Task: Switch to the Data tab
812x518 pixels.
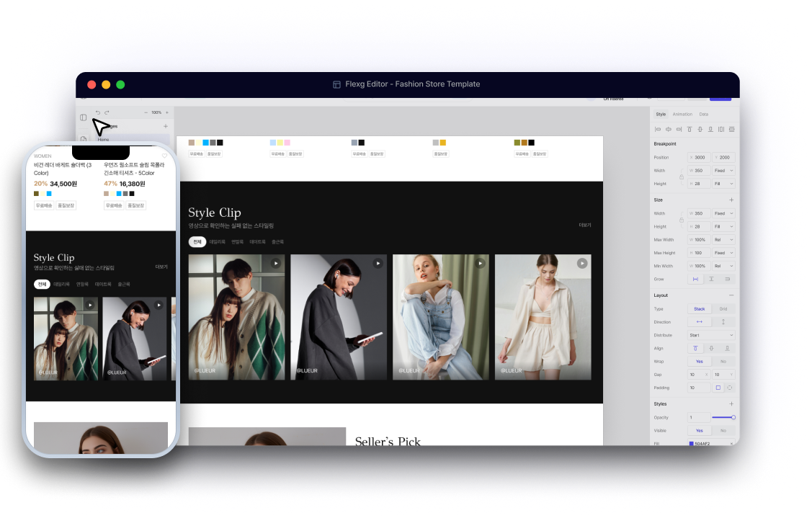Action: (x=704, y=114)
